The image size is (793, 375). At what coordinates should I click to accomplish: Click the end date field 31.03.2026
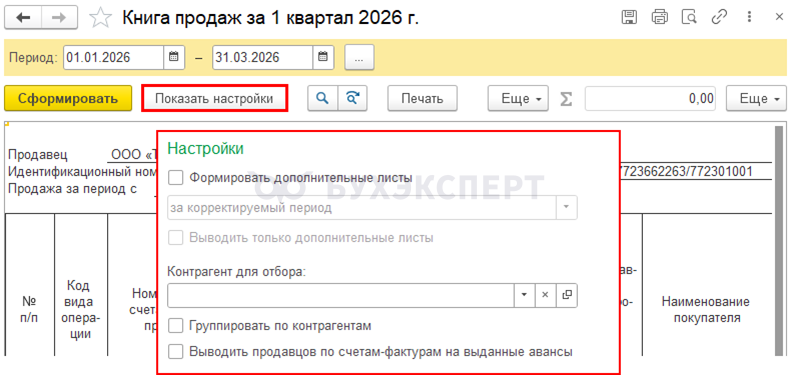262,58
